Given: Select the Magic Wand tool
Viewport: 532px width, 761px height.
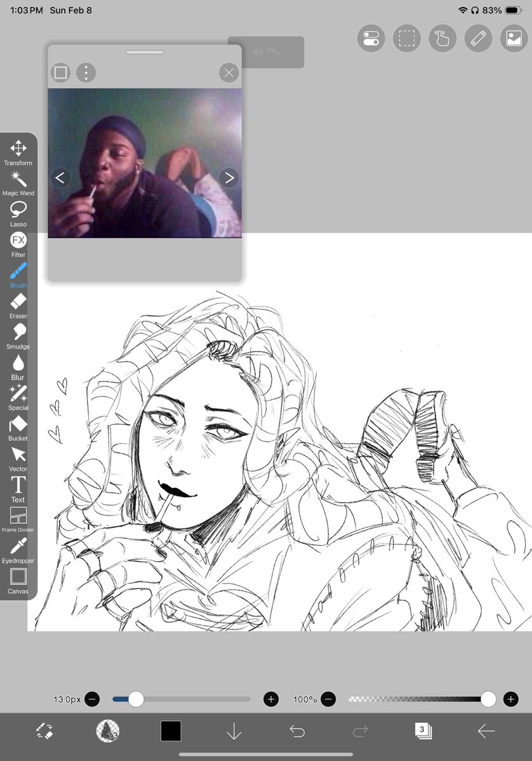Looking at the screenshot, I should 18,183.
